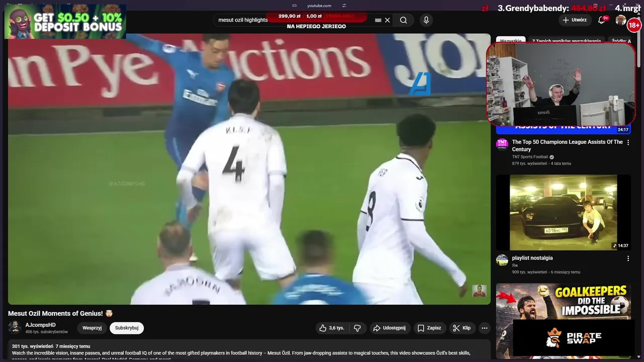Clear the search field with X
The image size is (644, 362).
[387, 20]
